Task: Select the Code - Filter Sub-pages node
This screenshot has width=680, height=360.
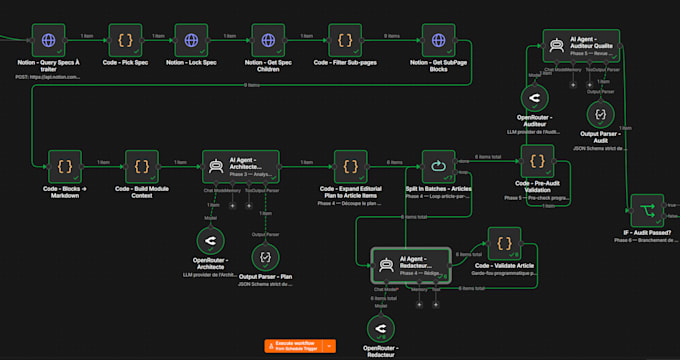Action: [345, 40]
